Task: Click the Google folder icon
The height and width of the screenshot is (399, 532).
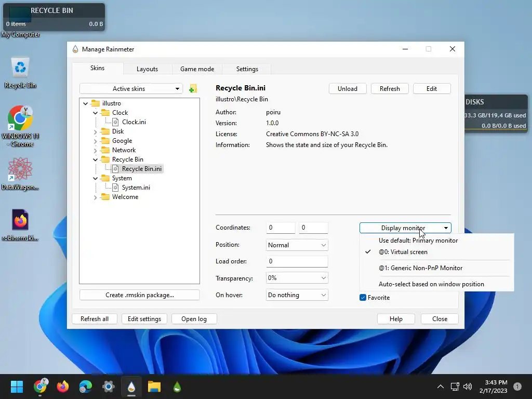Action: click(x=105, y=140)
